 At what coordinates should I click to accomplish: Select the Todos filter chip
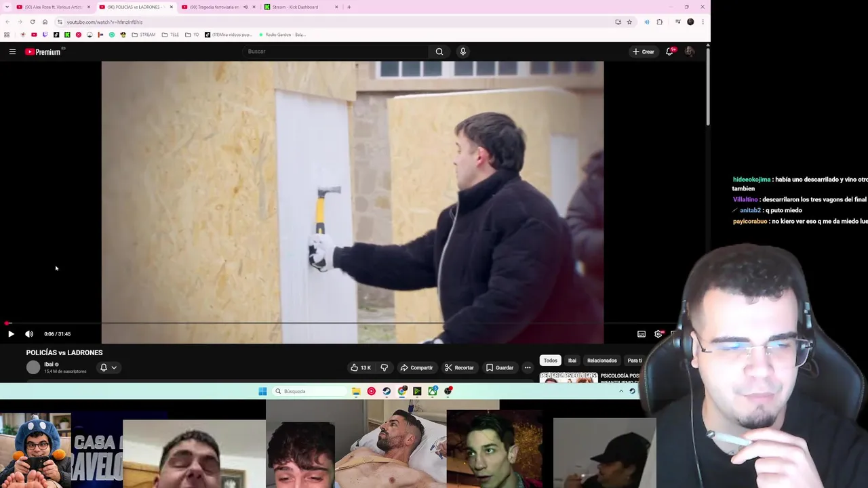pos(551,361)
